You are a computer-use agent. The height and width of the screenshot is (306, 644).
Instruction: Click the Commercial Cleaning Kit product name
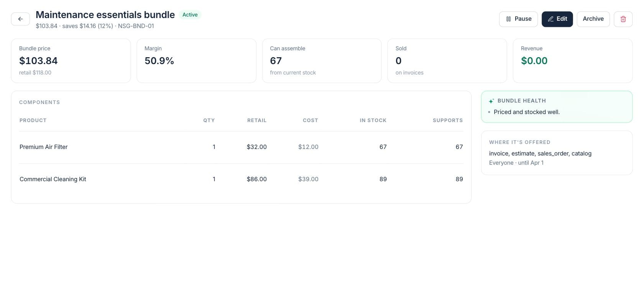coord(53,179)
